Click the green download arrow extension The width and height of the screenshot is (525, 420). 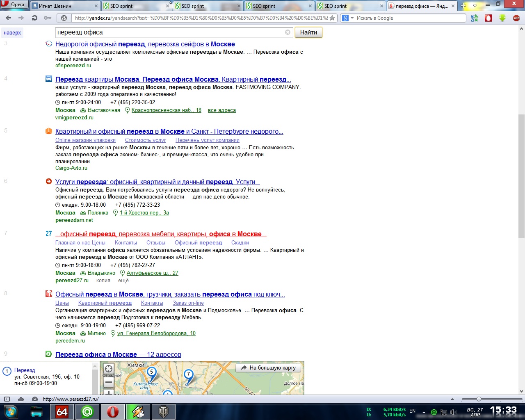(x=502, y=18)
